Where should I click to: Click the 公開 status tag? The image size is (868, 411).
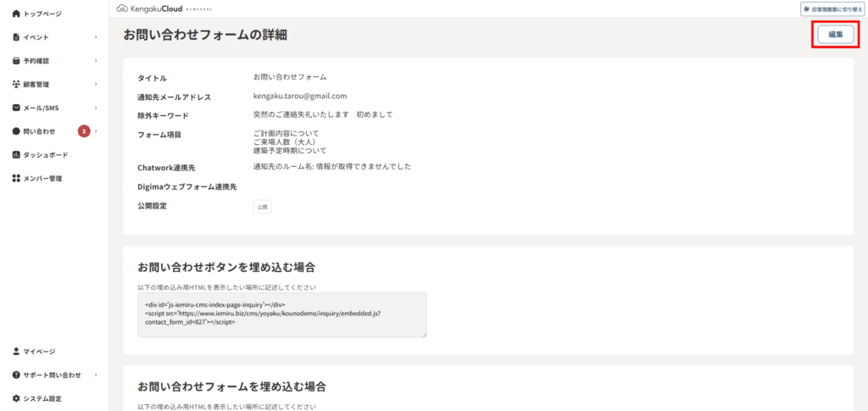coord(263,207)
